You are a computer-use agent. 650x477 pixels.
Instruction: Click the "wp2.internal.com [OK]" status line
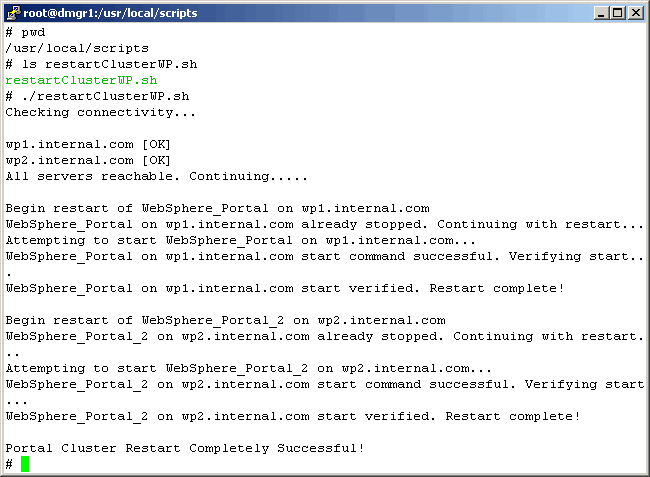[89, 160]
